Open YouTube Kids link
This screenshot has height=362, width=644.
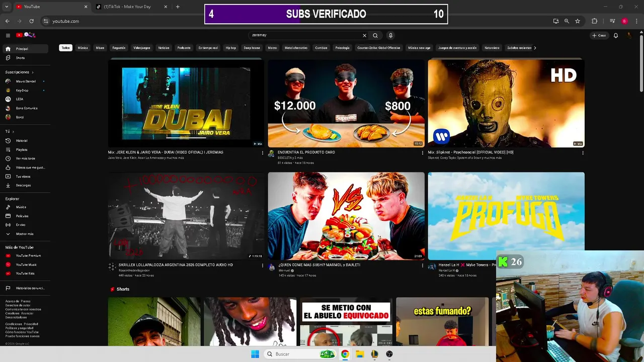(24, 274)
